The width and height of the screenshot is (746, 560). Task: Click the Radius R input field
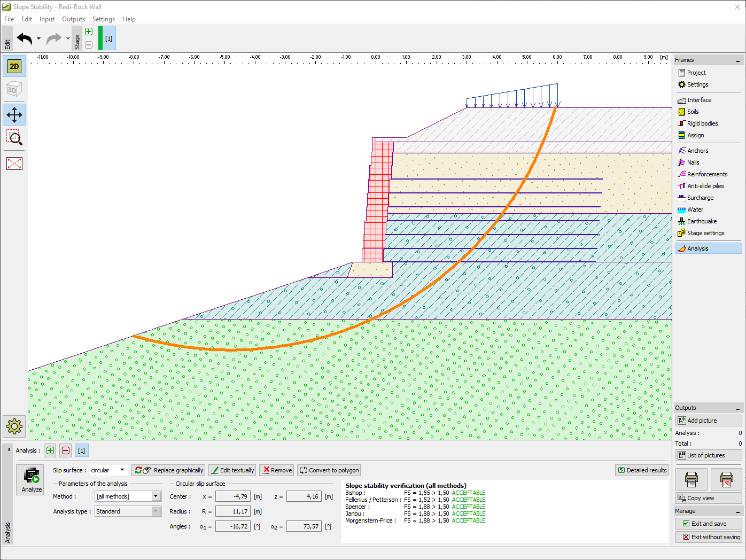pyautogui.click(x=232, y=511)
